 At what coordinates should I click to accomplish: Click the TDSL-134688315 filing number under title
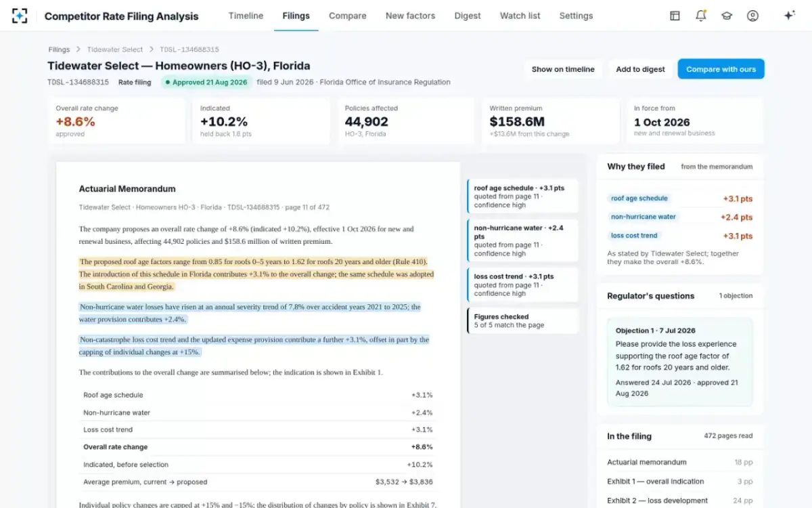pos(78,82)
